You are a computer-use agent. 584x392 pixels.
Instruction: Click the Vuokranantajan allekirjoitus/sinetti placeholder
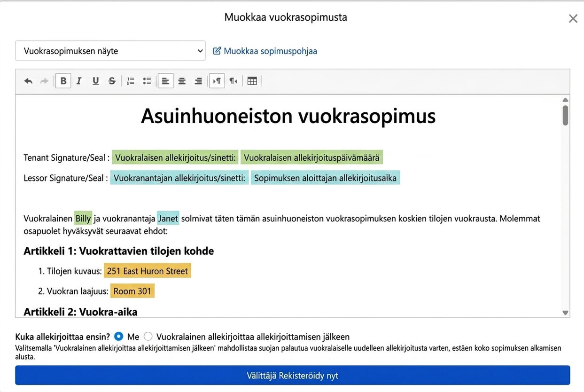[x=179, y=178]
